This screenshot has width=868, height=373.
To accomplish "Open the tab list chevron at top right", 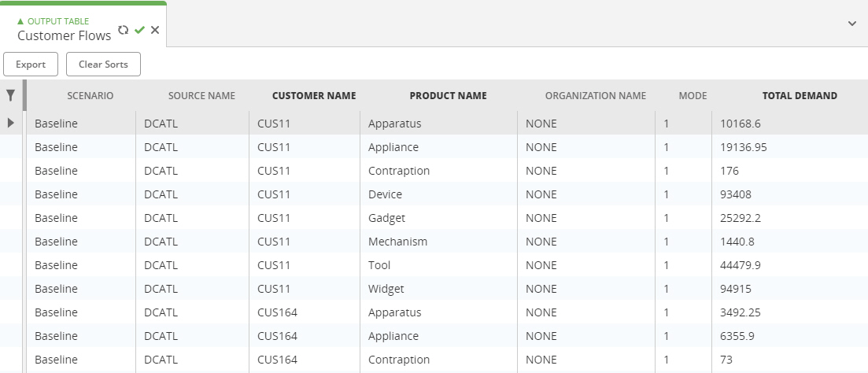I will point(852,24).
